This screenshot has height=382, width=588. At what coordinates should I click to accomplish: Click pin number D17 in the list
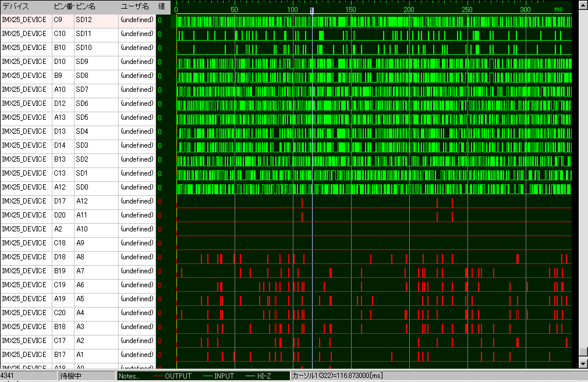(59, 201)
